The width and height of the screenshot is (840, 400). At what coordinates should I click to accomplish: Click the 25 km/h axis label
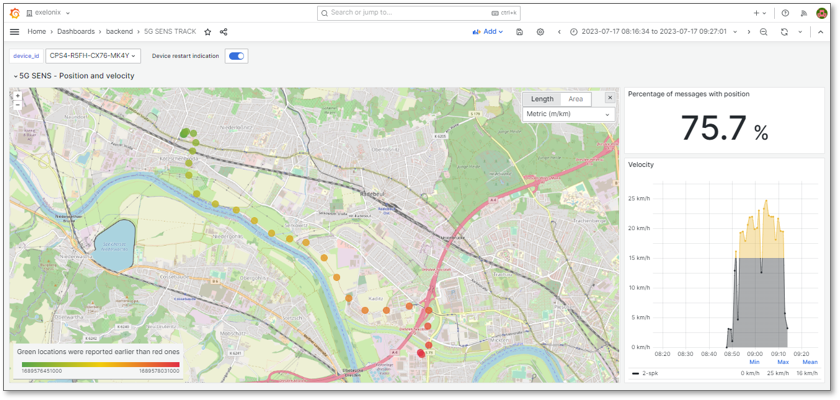click(x=638, y=199)
